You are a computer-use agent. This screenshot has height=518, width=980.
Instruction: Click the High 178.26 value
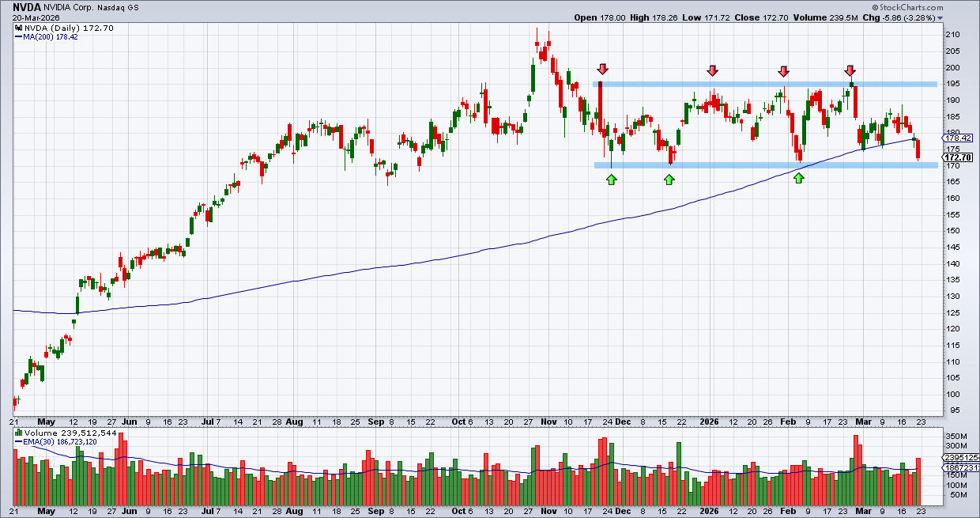[x=653, y=17]
